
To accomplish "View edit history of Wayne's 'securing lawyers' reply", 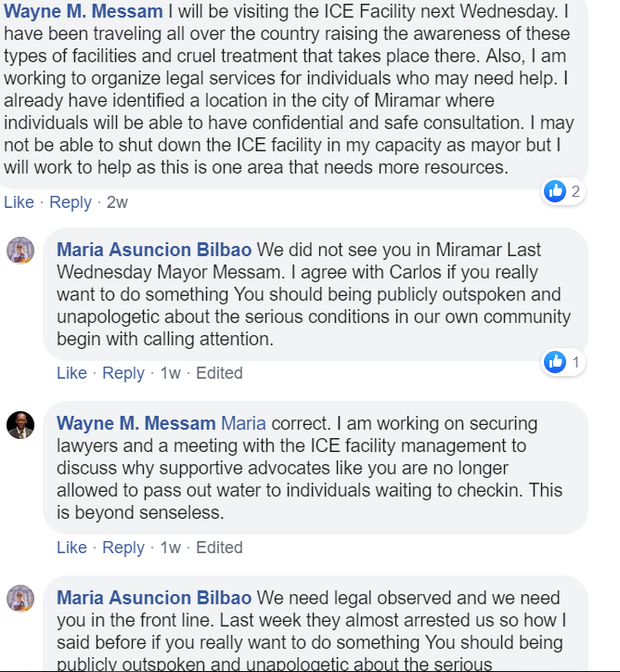I will click(x=219, y=548).
